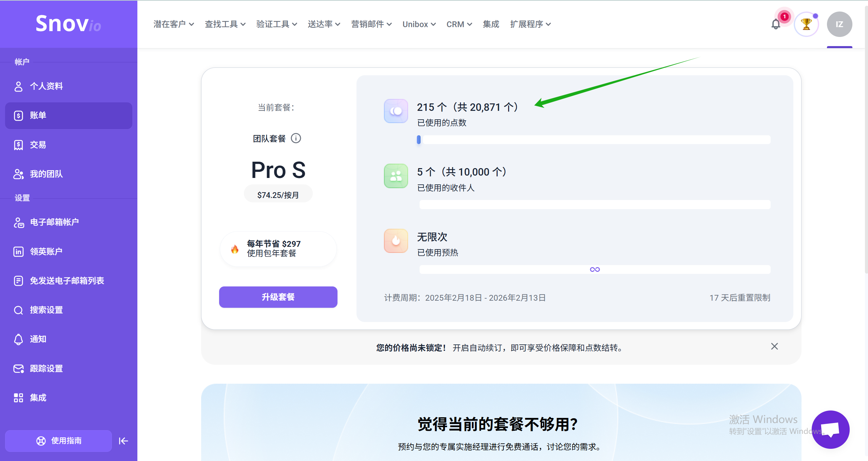The height and width of the screenshot is (461, 868).
Task: Click the 使用指南 button
Action: 58,441
